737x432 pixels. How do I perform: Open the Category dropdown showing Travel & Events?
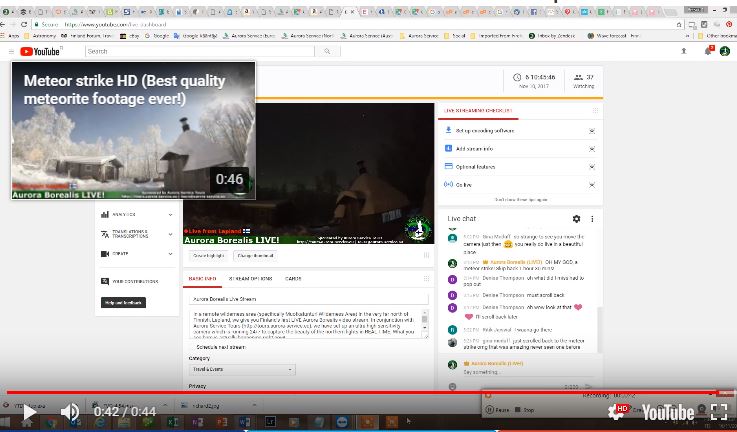(x=242, y=369)
